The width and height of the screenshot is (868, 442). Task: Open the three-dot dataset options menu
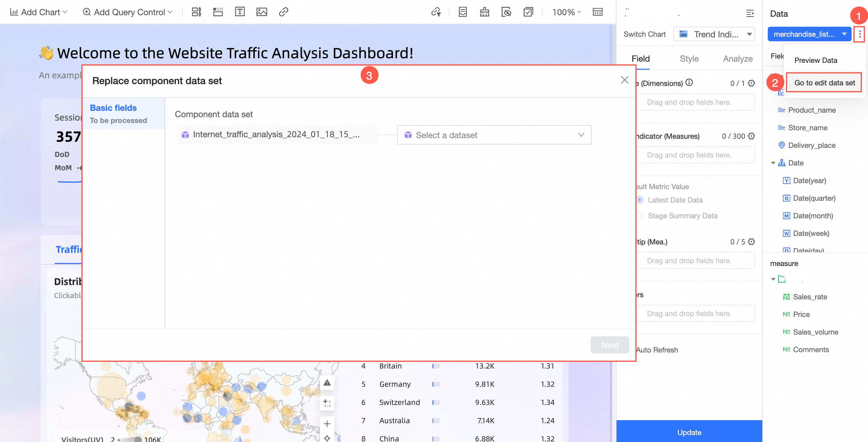859,34
